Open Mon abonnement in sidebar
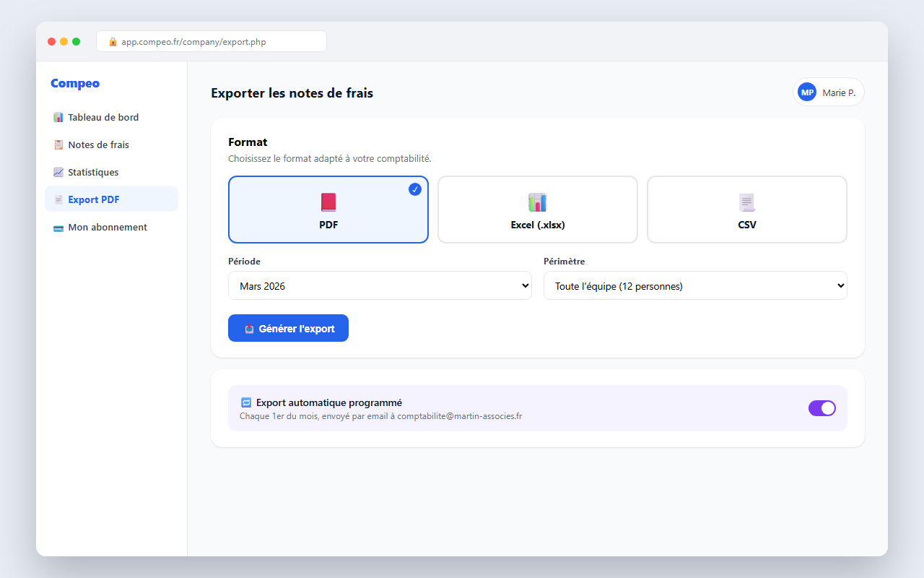924x578 pixels. tap(111, 227)
